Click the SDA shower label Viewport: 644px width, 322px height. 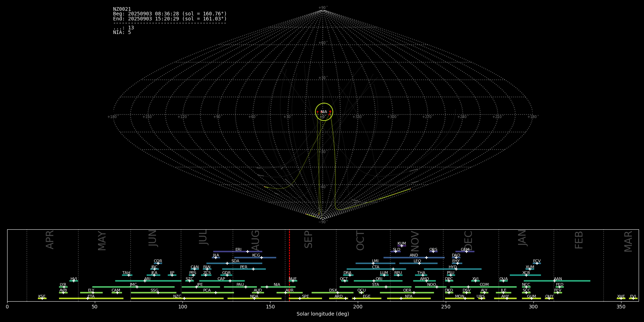(235, 261)
